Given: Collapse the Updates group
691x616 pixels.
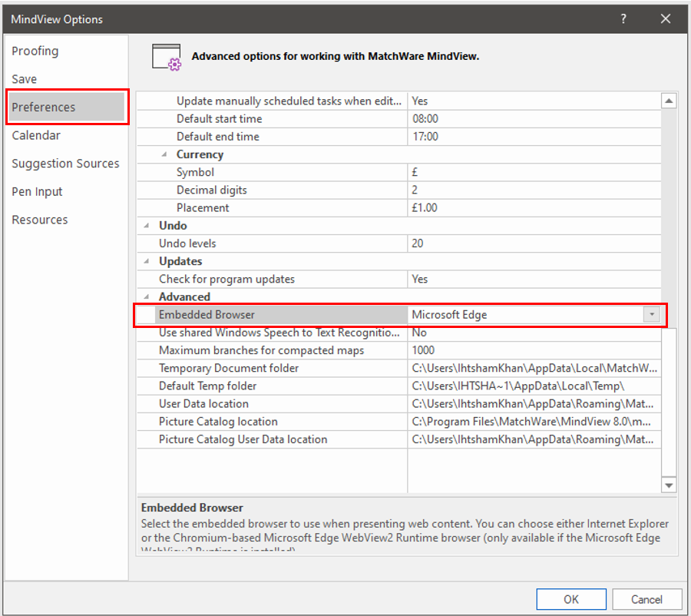Looking at the screenshot, I should tap(147, 261).
